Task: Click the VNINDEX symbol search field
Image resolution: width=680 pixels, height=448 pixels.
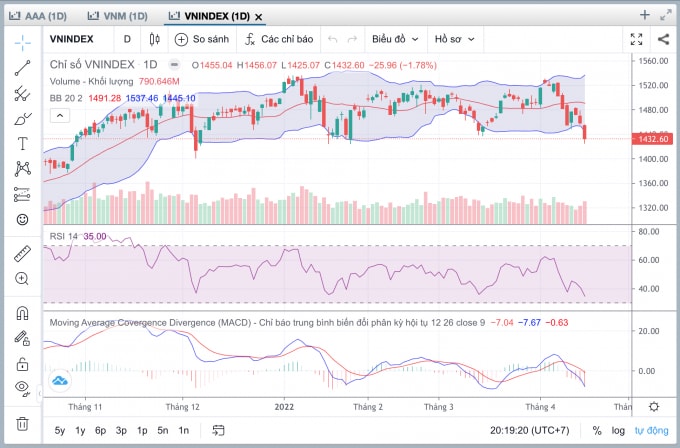Action: pos(72,39)
